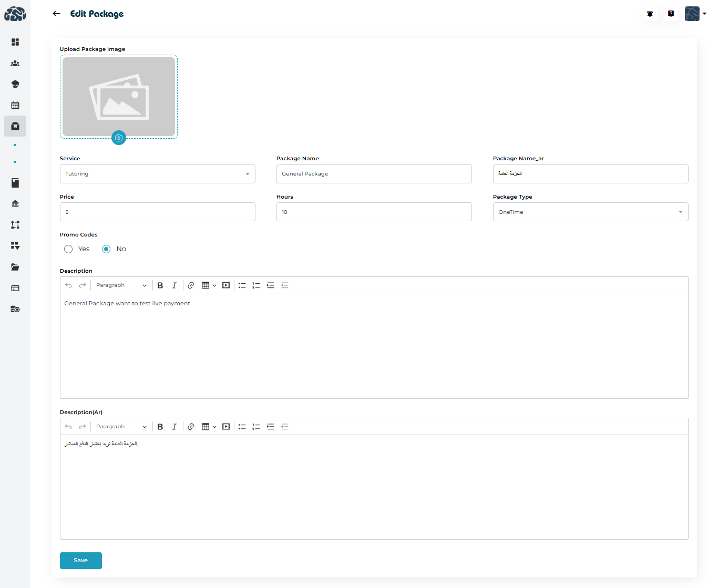Click the Save button

[80, 560]
